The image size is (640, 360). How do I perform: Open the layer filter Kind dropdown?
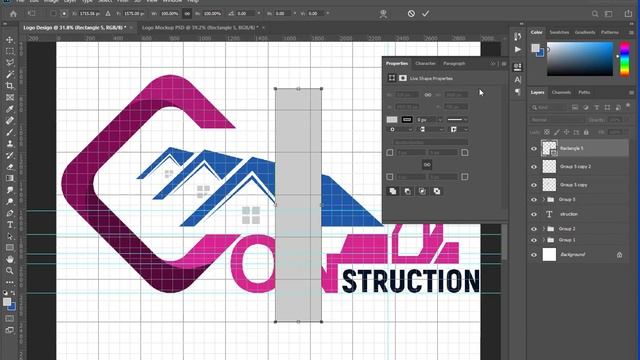click(549, 107)
